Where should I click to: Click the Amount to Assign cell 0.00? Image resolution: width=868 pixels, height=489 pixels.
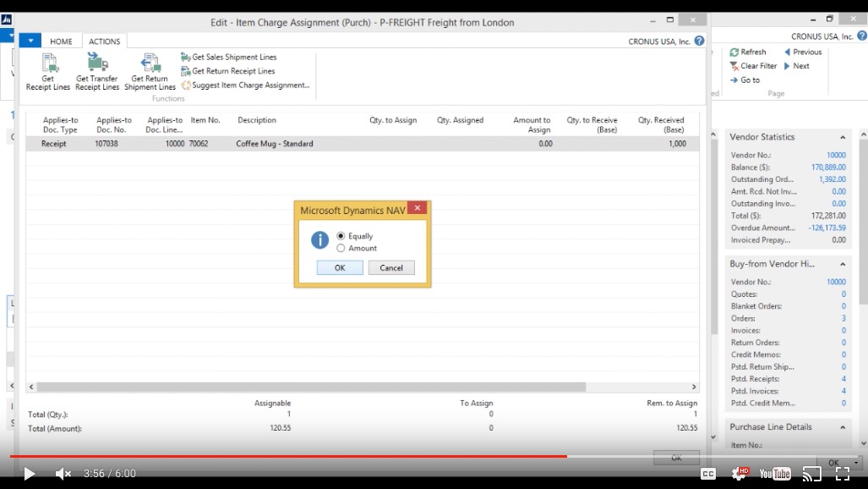(545, 144)
